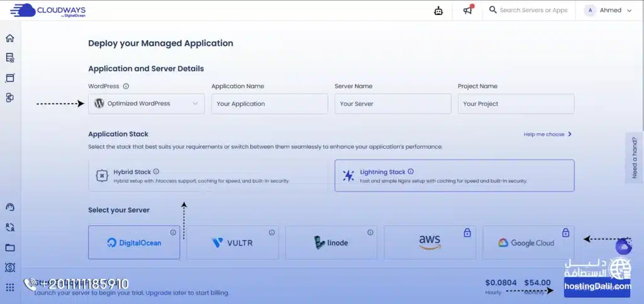The height and width of the screenshot is (304, 644).
Task: Expand the Help me choose link
Action: 547,134
